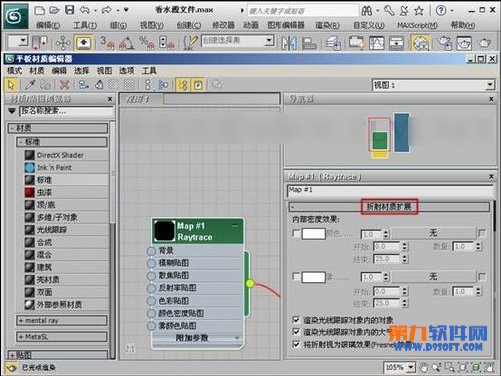The height and width of the screenshot is (376, 501).
Task: Click the undo arrow icon
Action: click(85, 10)
